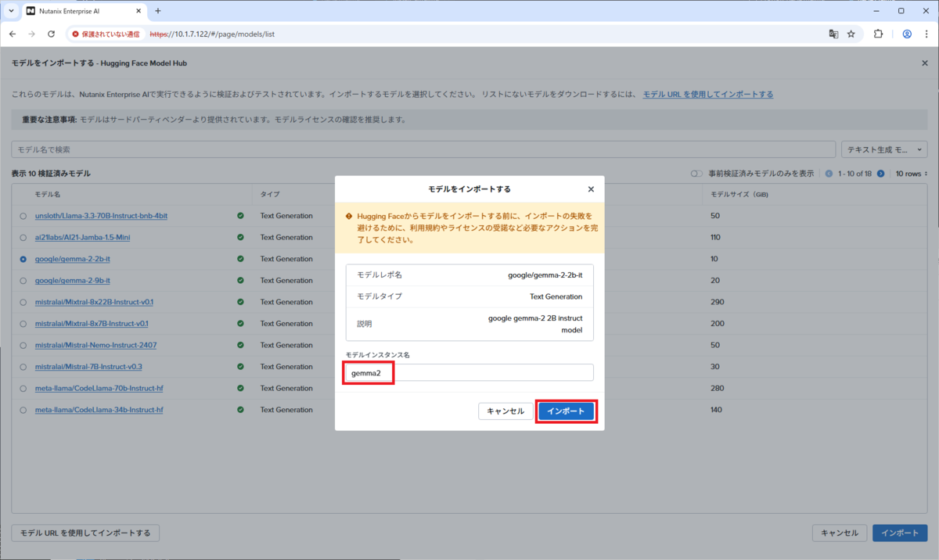Click the orange warning icon in dialog banner
This screenshot has width=939, height=560.
coord(349,215)
